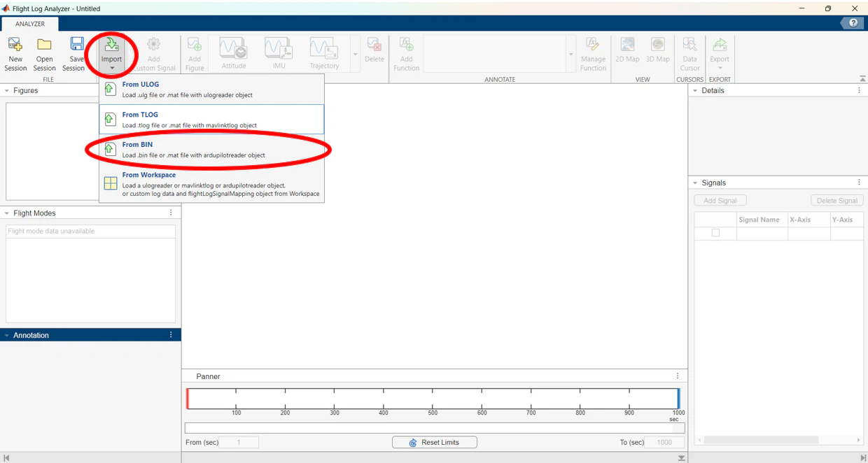Click the panner scroll bar below timeline
868x463 pixels.
pos(434,428)
